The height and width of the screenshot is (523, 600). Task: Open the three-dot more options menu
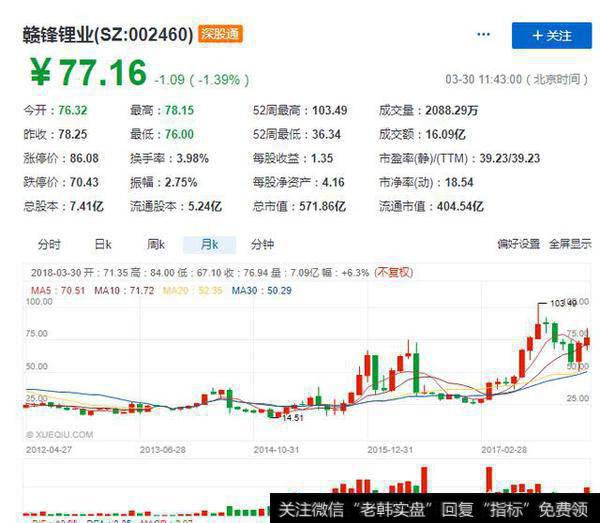(483, 35)
